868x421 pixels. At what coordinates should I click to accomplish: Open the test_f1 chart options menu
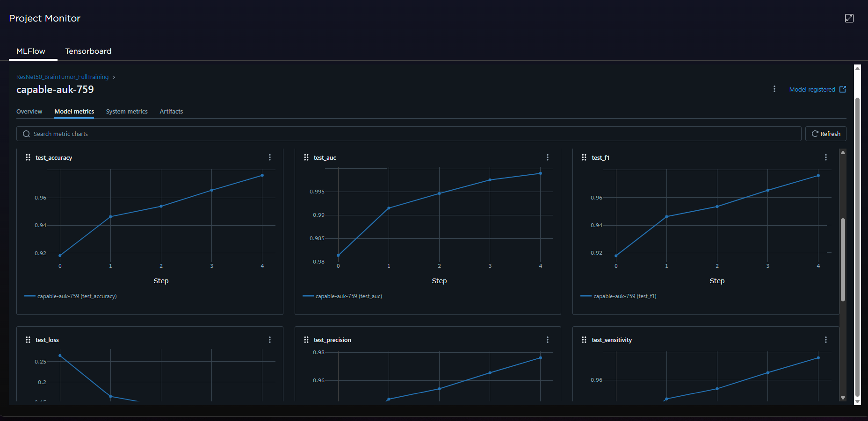(x=826, y=157)
